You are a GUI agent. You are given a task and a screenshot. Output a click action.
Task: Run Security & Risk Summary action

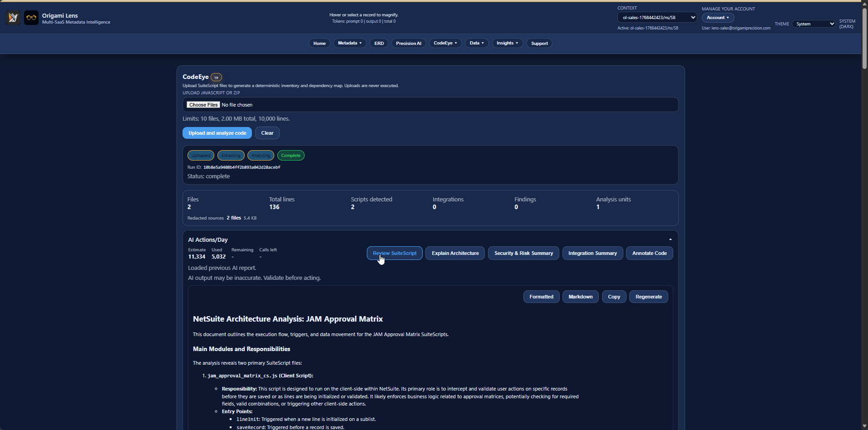coord(523,253)
